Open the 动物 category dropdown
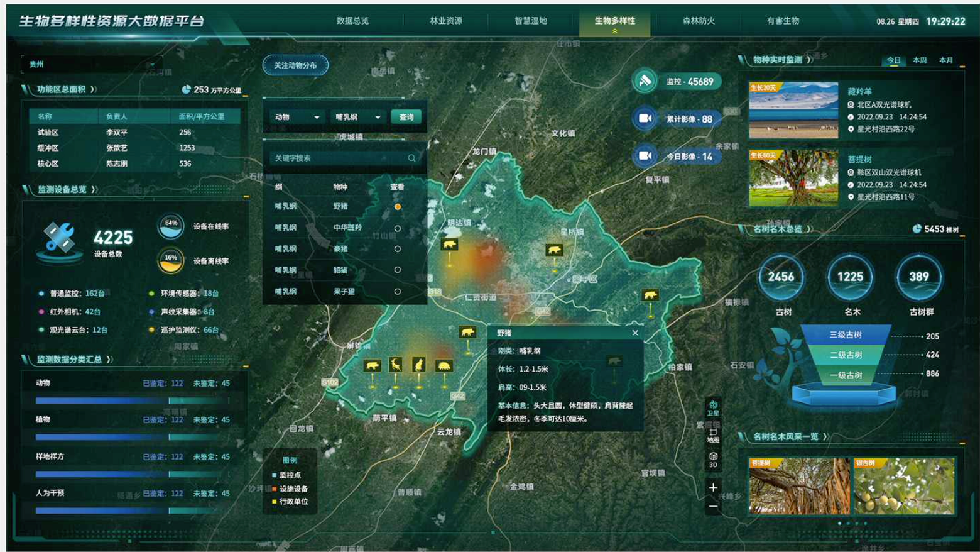 (x=297, y=117)
